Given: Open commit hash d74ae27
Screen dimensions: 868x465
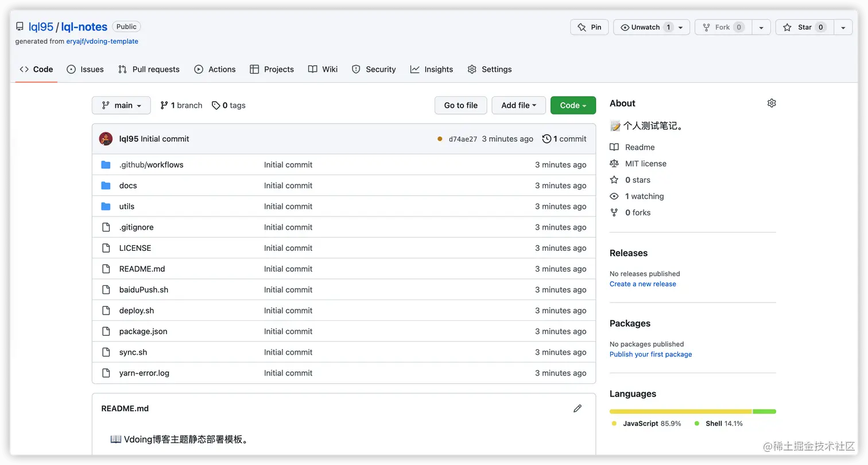Looking at the screenshot, I should pos(463,139).
